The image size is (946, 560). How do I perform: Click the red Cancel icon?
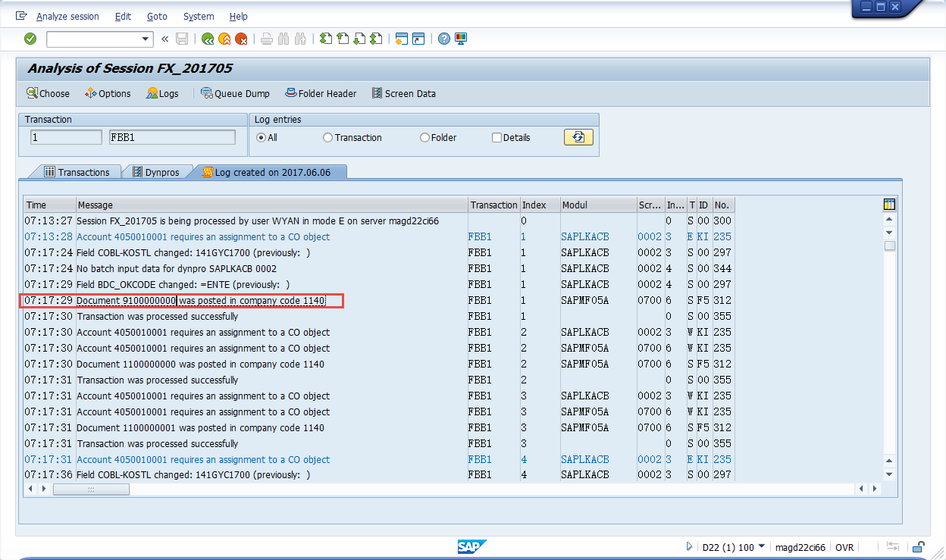[x=241, y=39]
